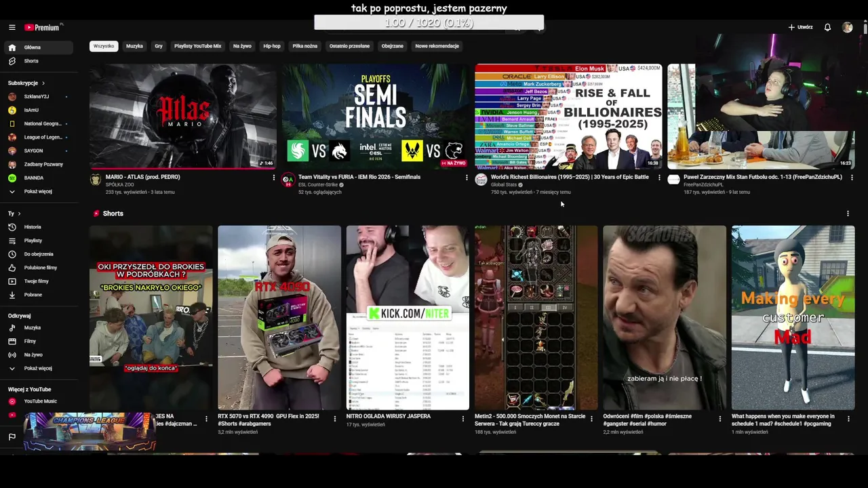Select the Na żywo filter chip

[x=242, y=46]
